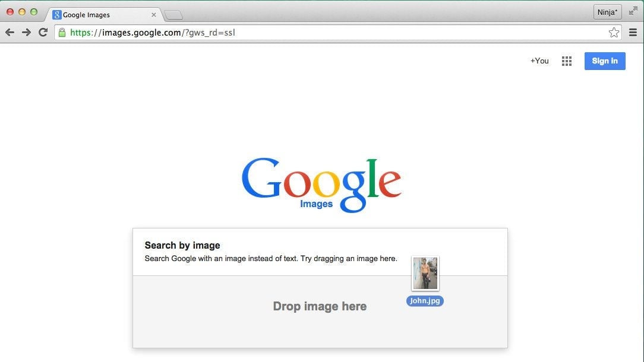This screenshot has height=362, width=644.
Task: Click the John.jpg file label
Action: (425, 301)
